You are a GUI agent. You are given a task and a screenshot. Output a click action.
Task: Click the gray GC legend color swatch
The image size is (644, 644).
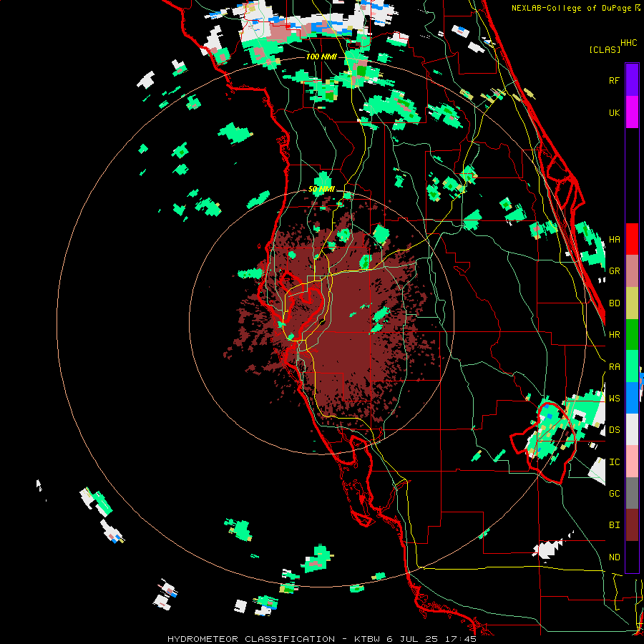click(x=632, y=493)
